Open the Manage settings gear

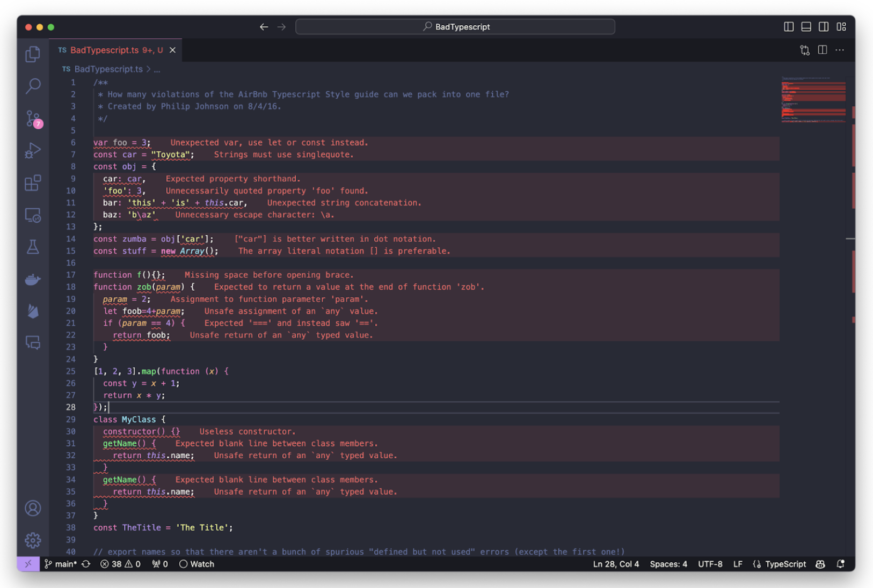pos(33,540)
